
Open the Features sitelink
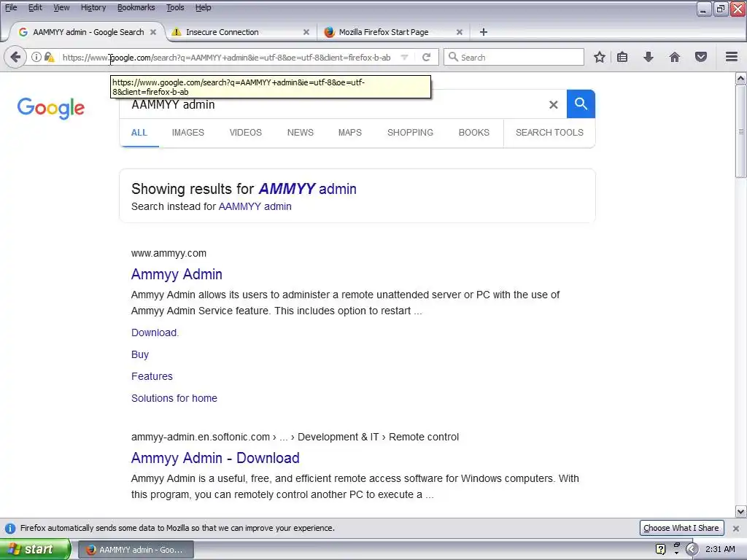[152, 377]
